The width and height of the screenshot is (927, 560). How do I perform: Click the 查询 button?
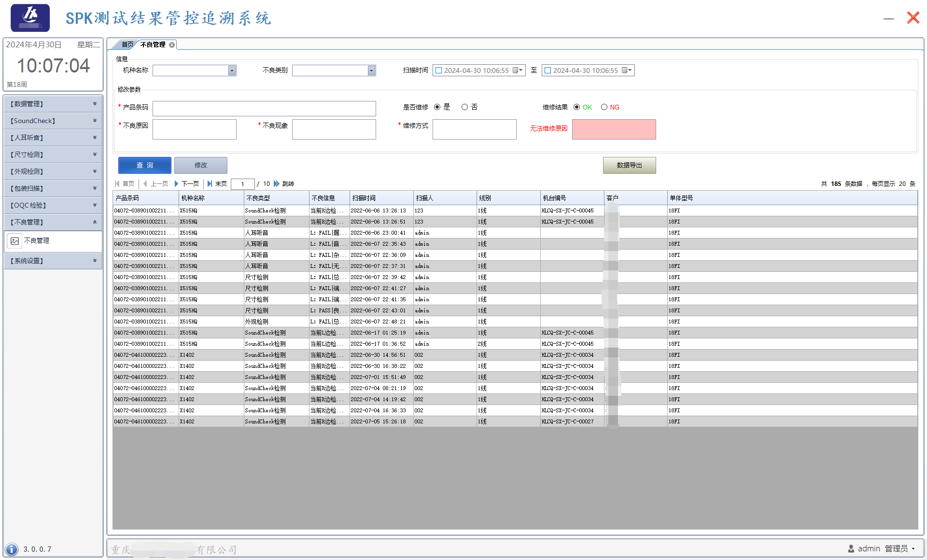(x=144, y=165)
